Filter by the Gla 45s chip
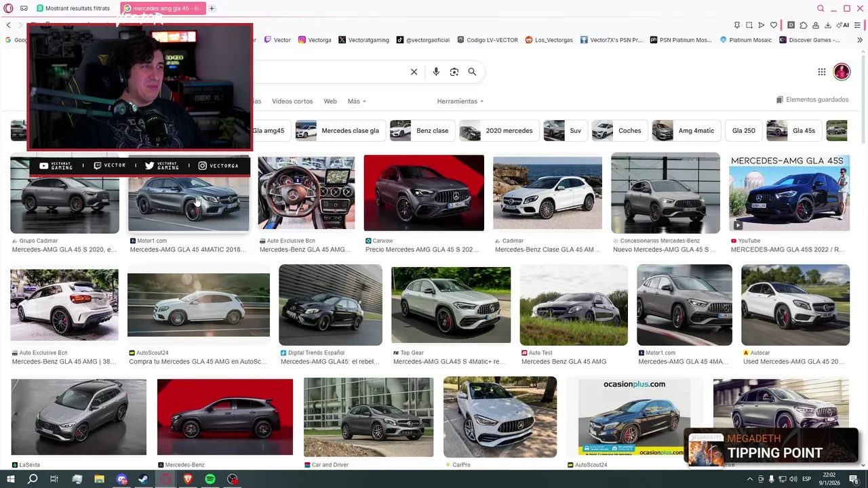The height and width of the screenshot is (488, 868). [x=794, y=130]
